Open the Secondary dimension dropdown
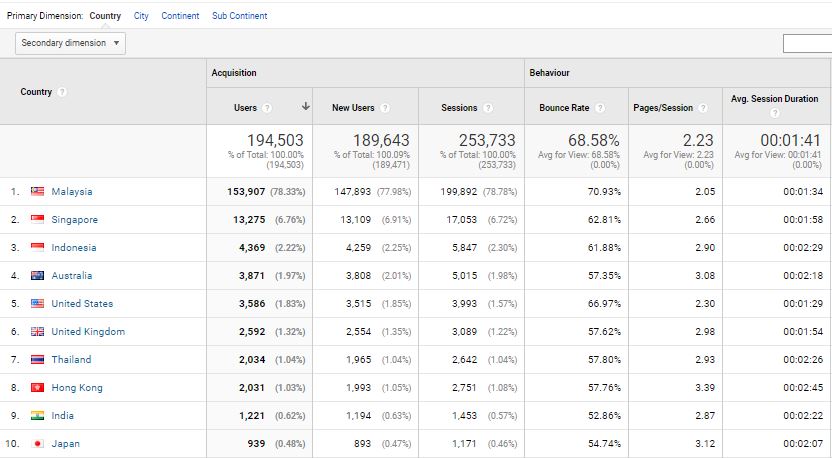Screen dimensions: 832x458 tap(71, 43)
